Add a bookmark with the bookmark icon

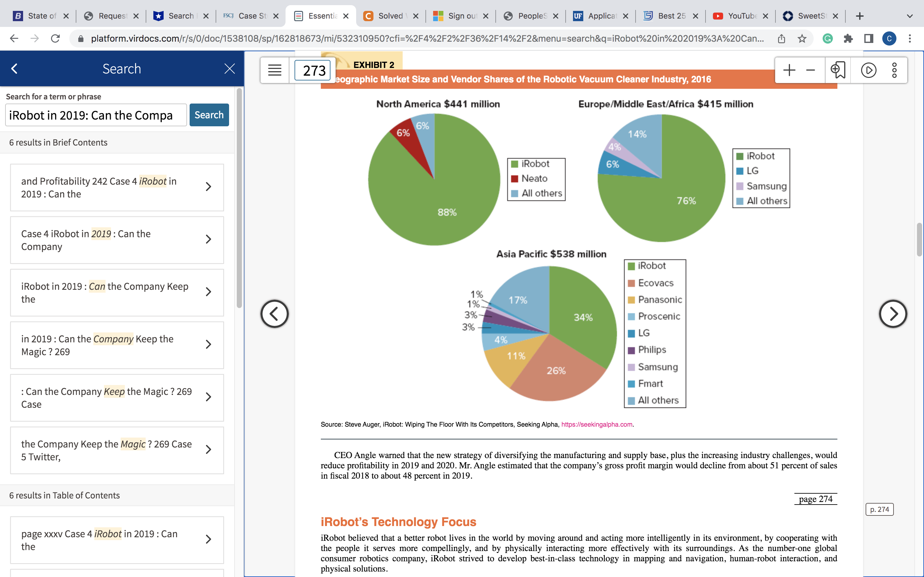(838, 70)
